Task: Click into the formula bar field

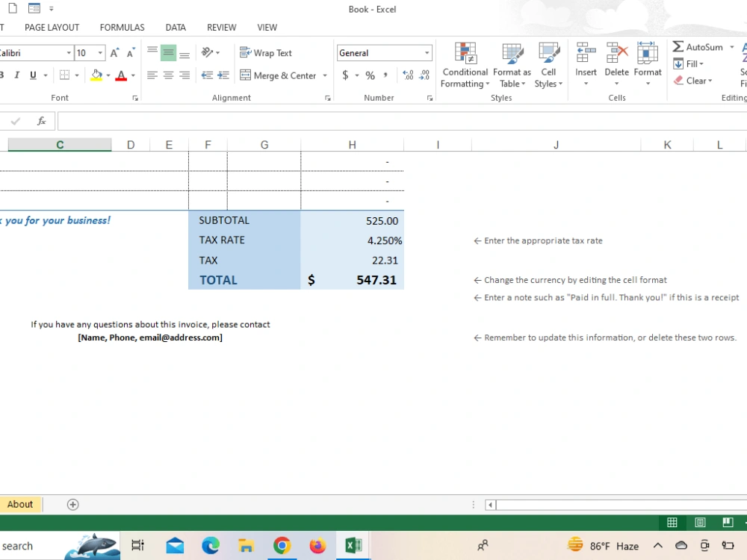Action: point(402,121)
